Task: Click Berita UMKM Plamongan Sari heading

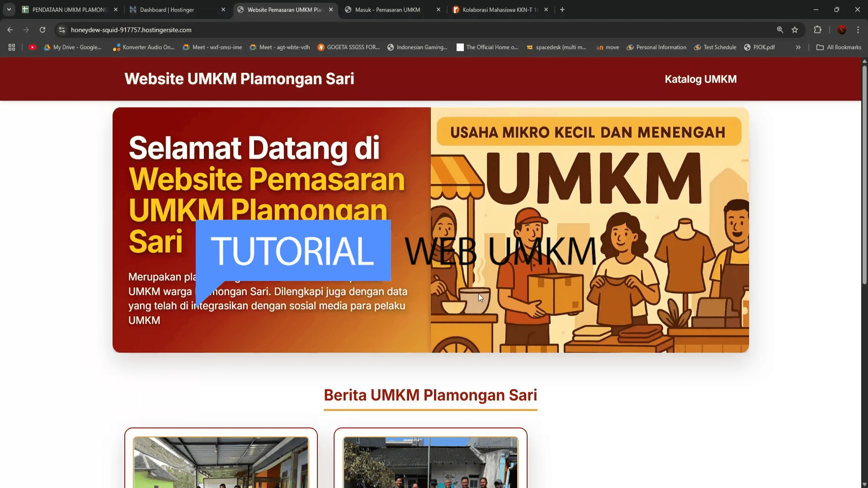Action: (x=430, y=395)
